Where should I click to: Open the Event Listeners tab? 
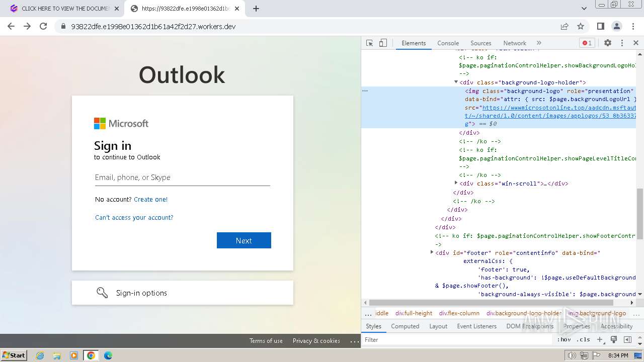click(476, 326)
